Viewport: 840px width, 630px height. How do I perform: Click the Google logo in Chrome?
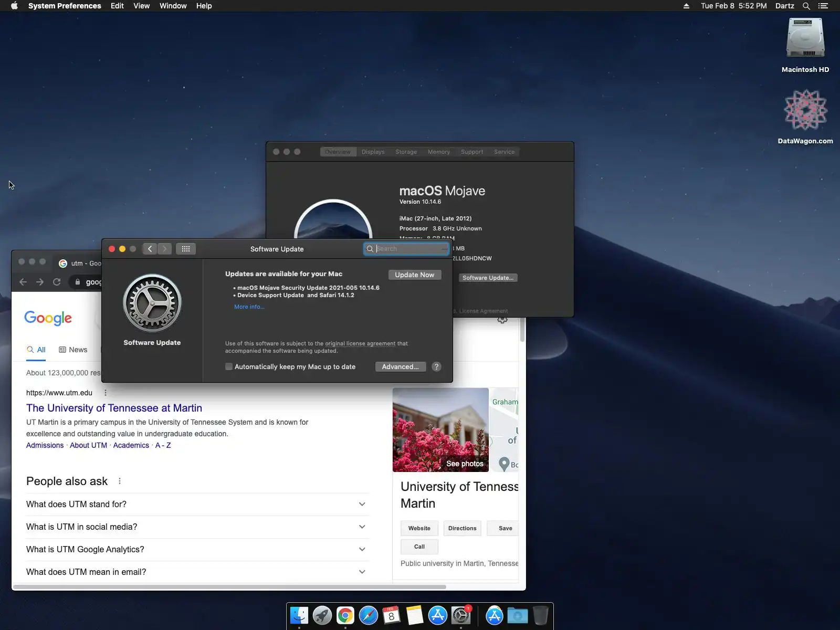point(48,318)
